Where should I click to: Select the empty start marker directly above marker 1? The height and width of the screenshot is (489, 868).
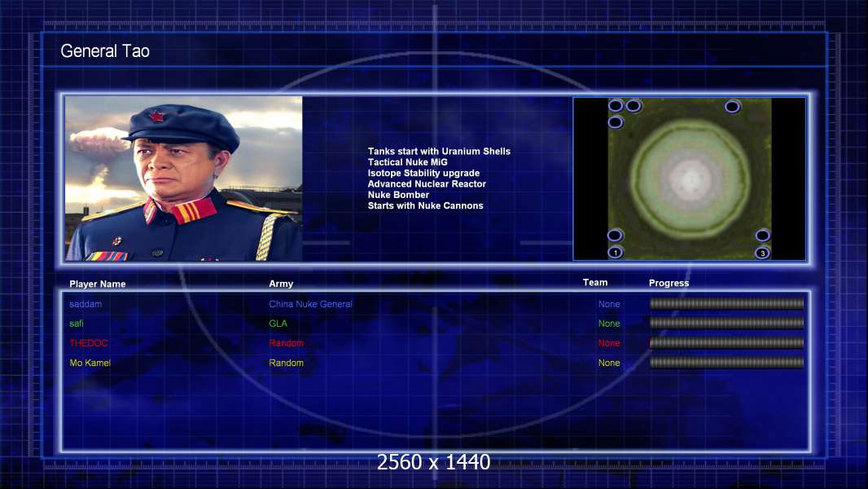(616, 235)
